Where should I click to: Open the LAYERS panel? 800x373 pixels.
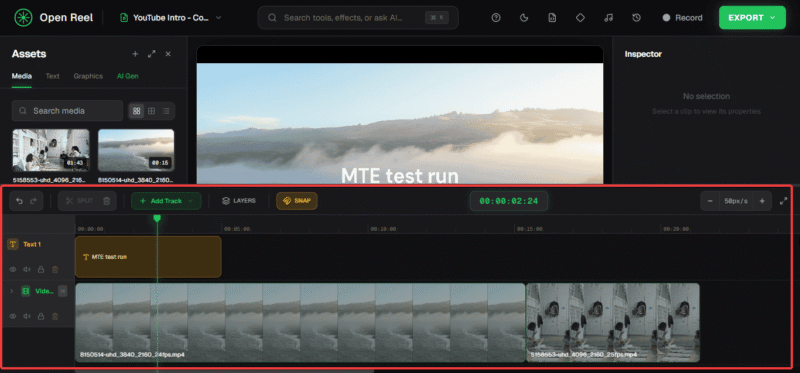239,201
